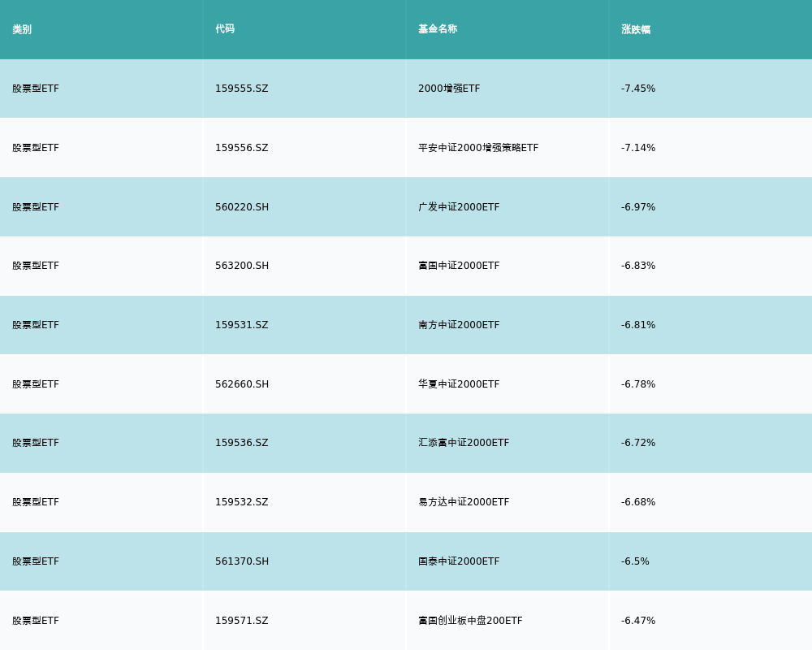Select 南方中证2000ETF fund name
Viewport: 812px width, 650px height.
point(459,325)
